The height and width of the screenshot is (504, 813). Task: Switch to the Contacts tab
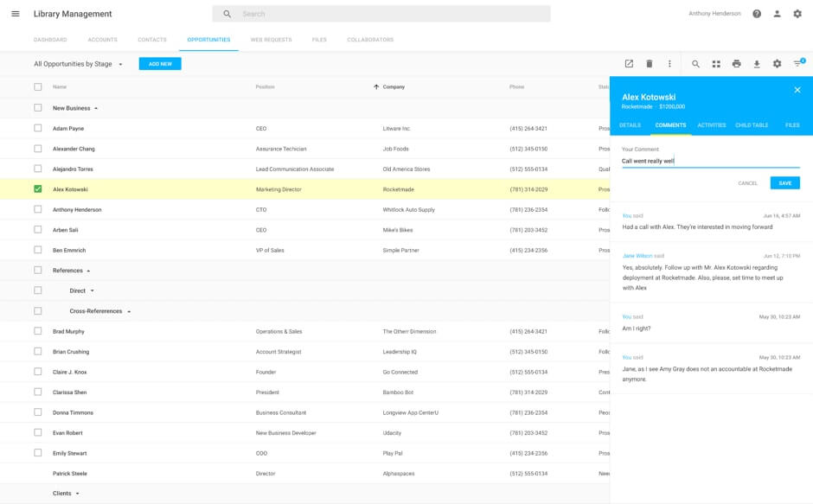pos(152,40)
